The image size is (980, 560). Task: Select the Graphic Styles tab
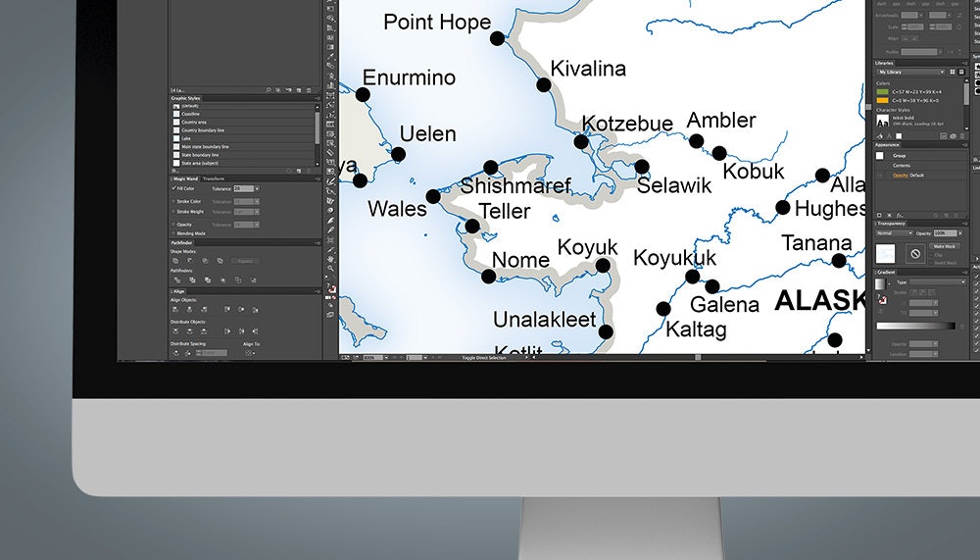(x=185, y=98)
